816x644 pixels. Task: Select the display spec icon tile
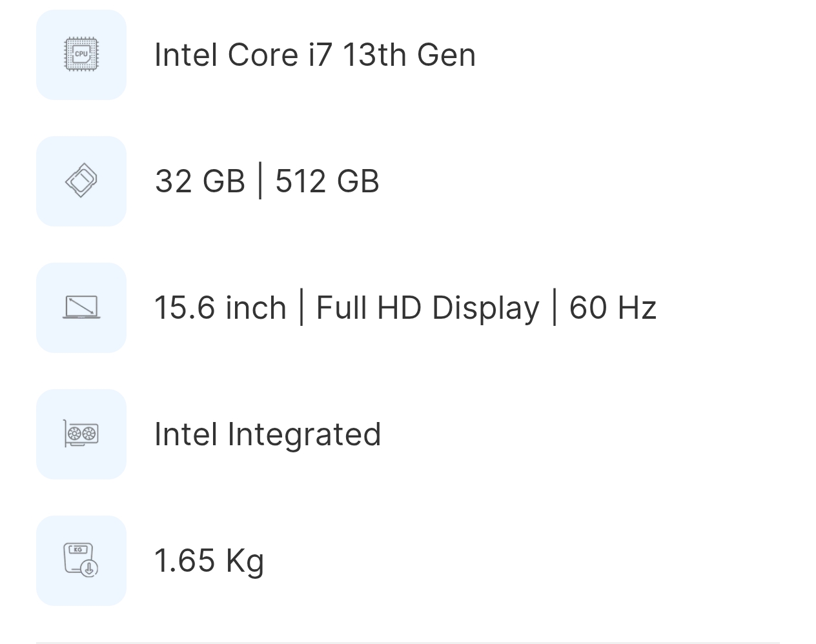[x=81, y=308]
